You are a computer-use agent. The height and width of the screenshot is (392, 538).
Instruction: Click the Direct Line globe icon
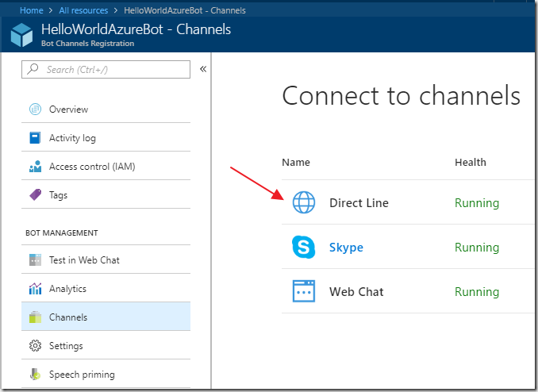tap(304, 202)
